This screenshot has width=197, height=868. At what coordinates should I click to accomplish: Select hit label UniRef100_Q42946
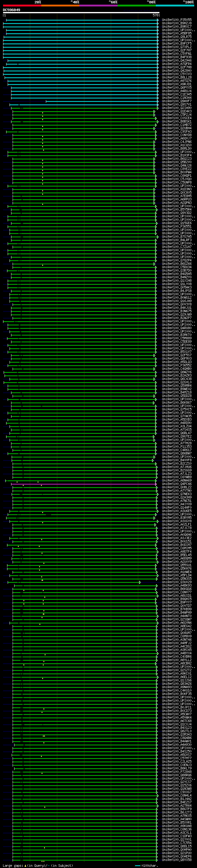[177, 60]
